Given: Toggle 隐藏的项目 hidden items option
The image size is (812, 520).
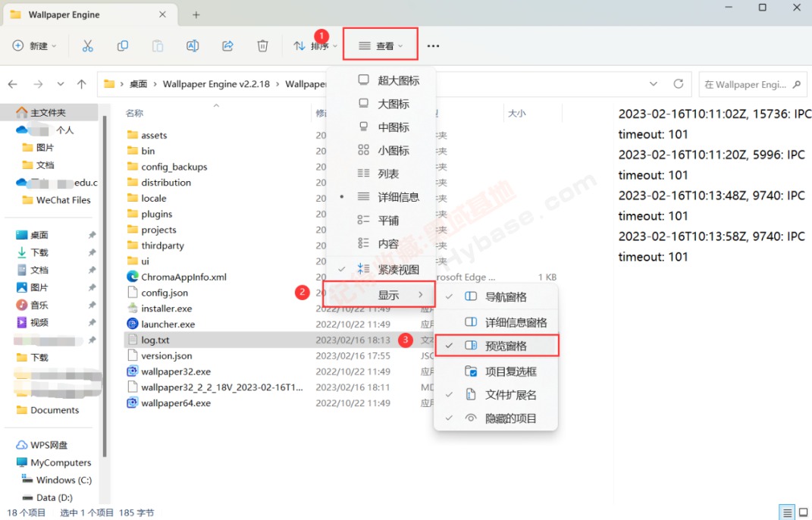Looking at the screenshot, I should point(496,418).
